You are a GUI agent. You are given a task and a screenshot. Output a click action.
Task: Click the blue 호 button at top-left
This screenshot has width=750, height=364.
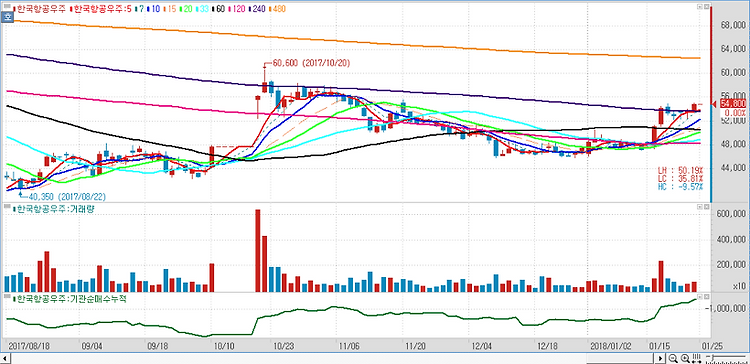[x=7, y=17]
